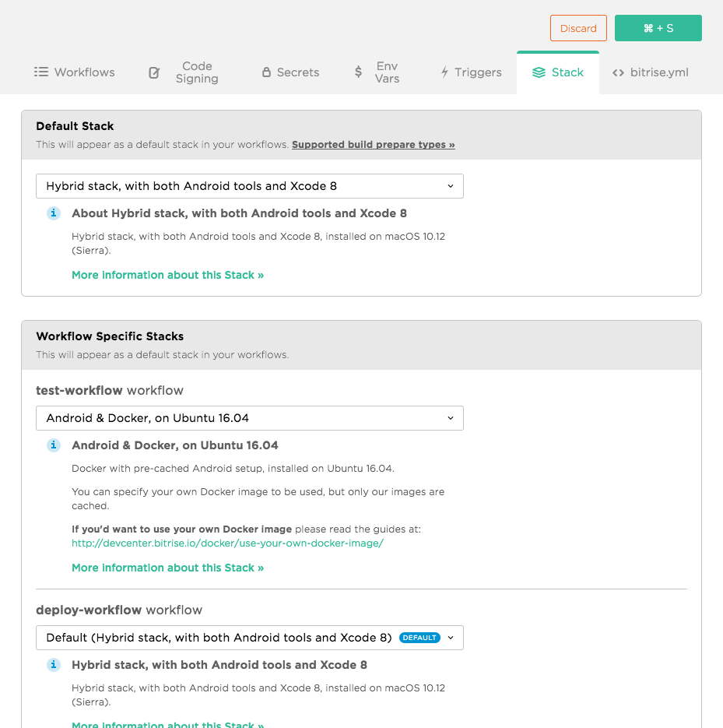Click the 'Workflow Specific Stacks' heading

(x=110, y=336)
